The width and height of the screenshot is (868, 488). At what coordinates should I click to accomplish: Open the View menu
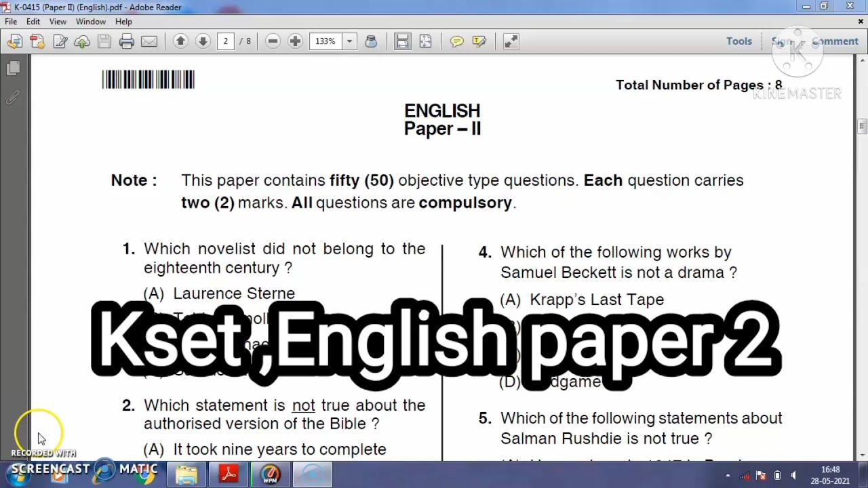coord(58,22)
